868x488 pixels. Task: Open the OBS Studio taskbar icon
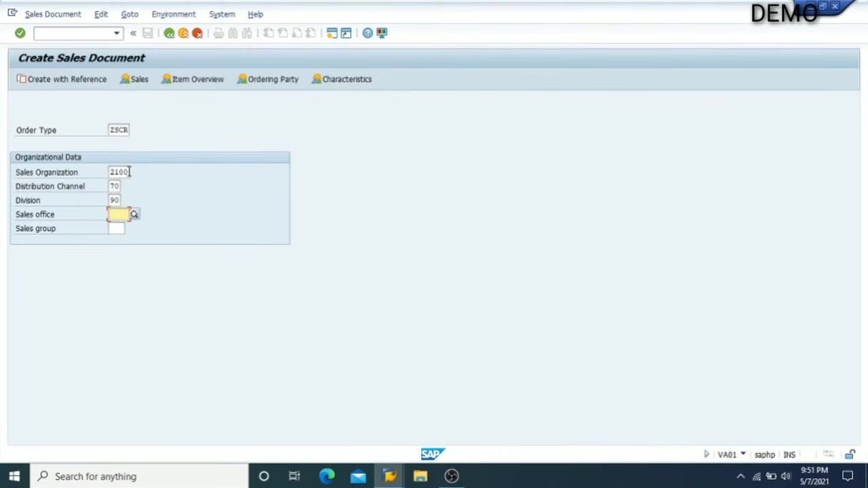(x=452, y=476)
